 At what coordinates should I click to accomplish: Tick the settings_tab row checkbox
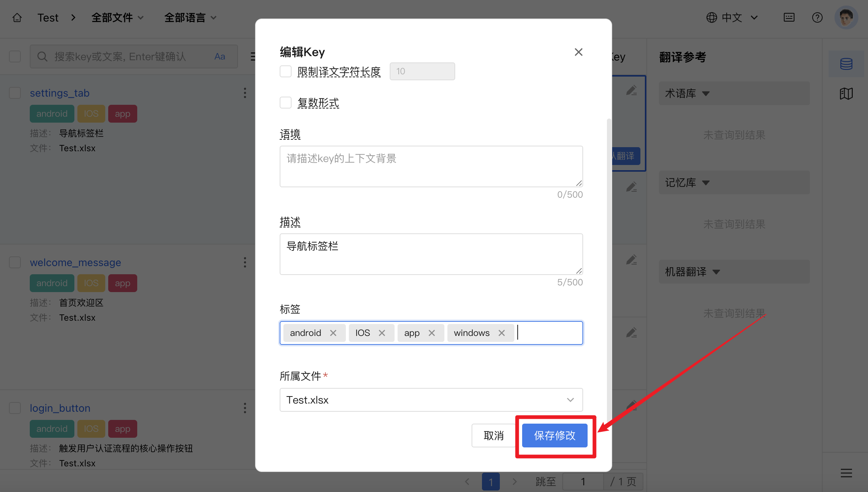click(15, 93)
